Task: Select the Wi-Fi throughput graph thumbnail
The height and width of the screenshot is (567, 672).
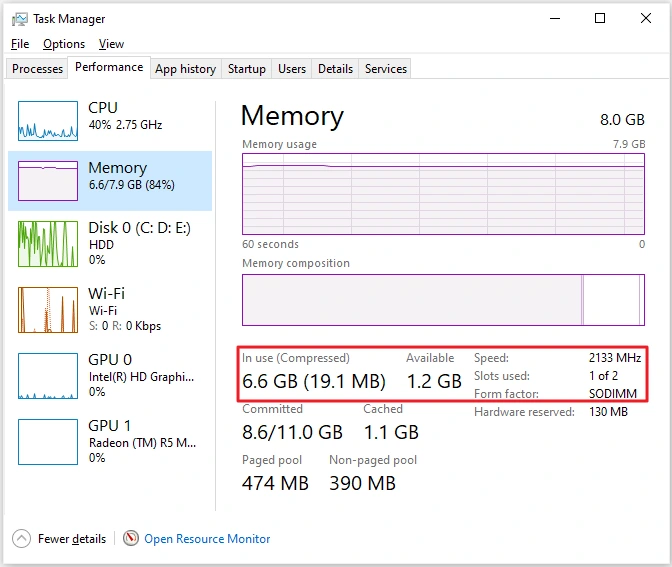Action: point(48,310)
